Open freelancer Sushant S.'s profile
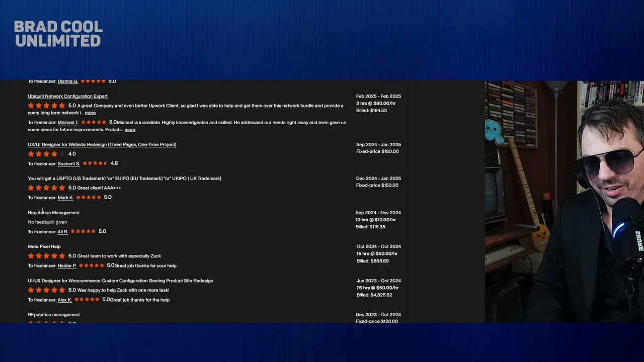Viewport: 644px width, 362px height. (x=69, y=164)
